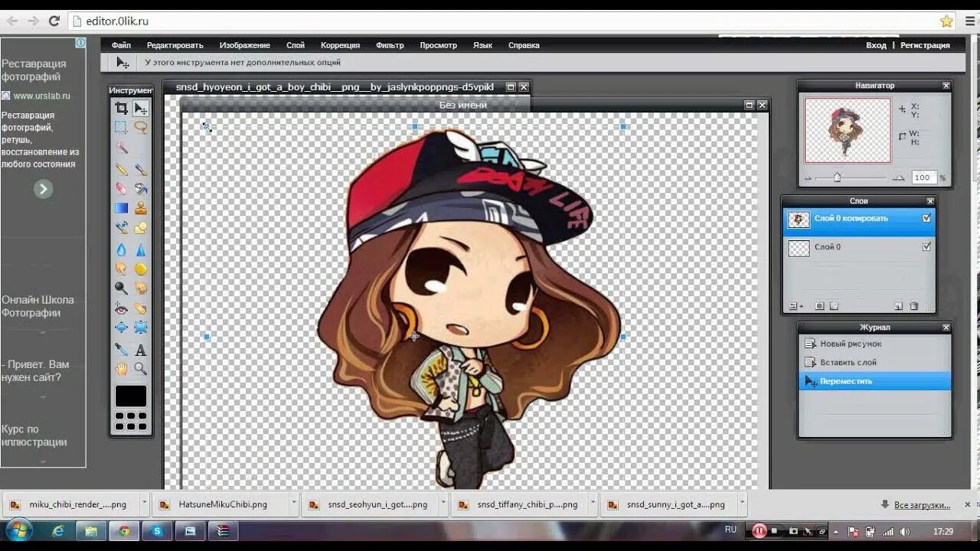Bookmark this page with star icon
Screen dimensions: 980x551
(946, 21)
